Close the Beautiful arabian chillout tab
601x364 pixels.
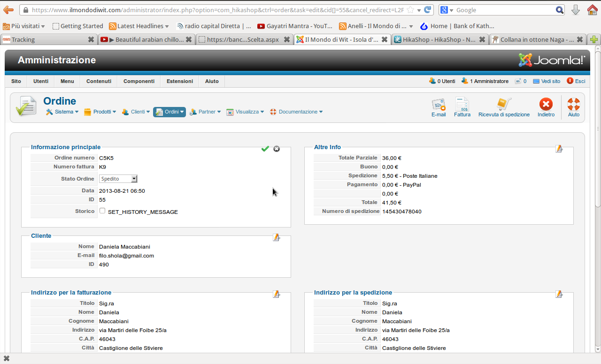189,40
